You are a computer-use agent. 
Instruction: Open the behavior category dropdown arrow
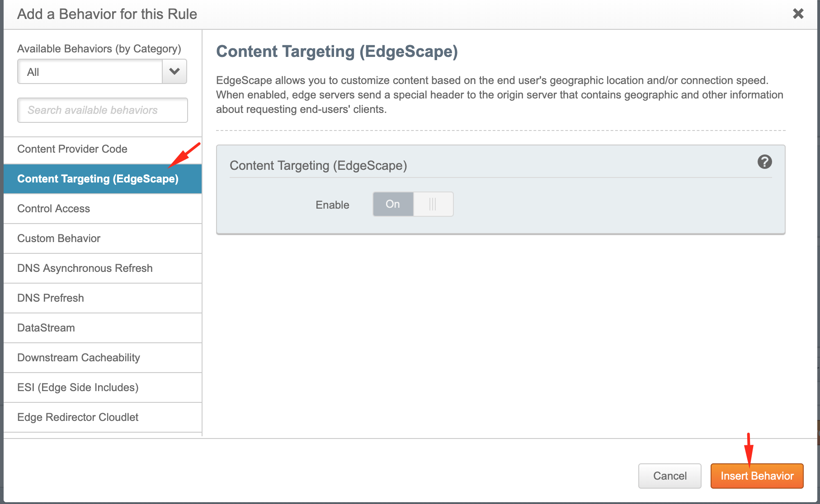tap(174, 71)
